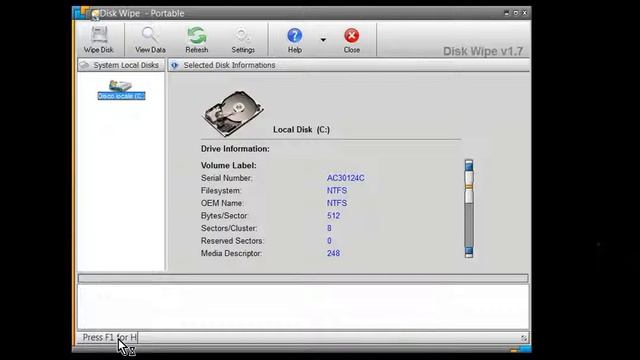Click scroll up arrow of drive info list
640x360 pixels.
(469, 165)
